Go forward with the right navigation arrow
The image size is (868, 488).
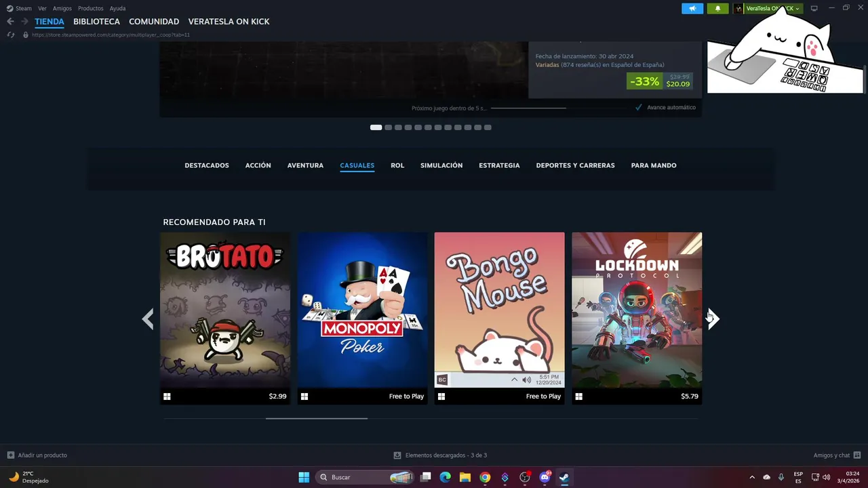click(24, 22)
